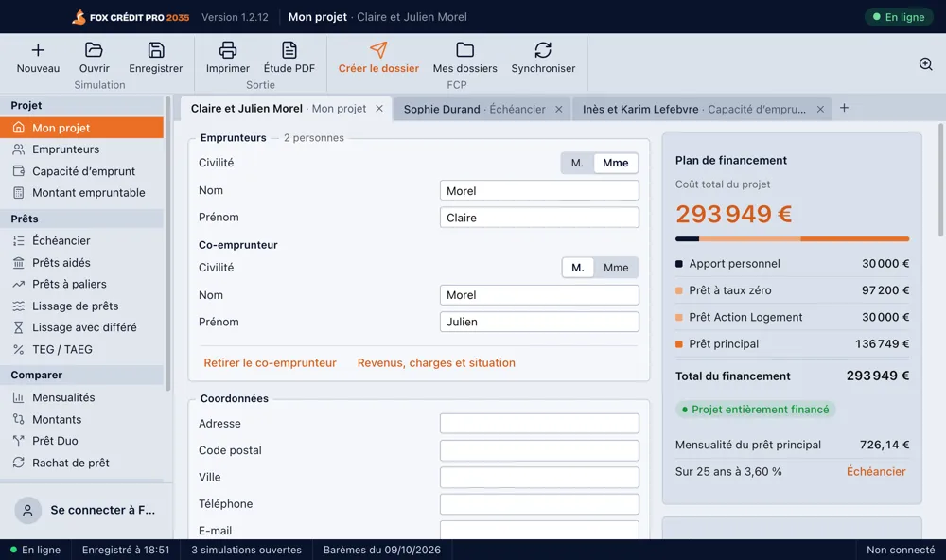
Task: Save the simulation with the Enregistrer icon
Action: point(156,50)
